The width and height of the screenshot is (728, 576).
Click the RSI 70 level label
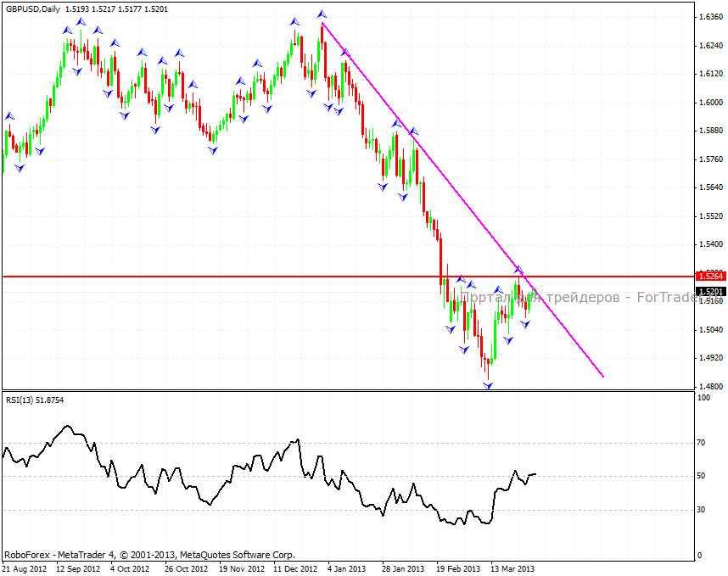pos(702,443)
